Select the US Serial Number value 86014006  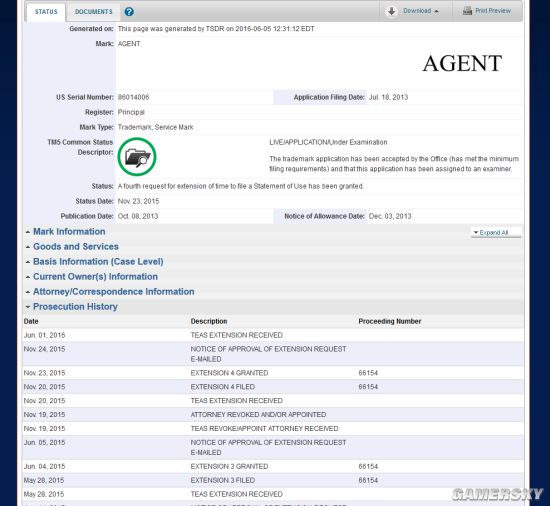point(133,97)
